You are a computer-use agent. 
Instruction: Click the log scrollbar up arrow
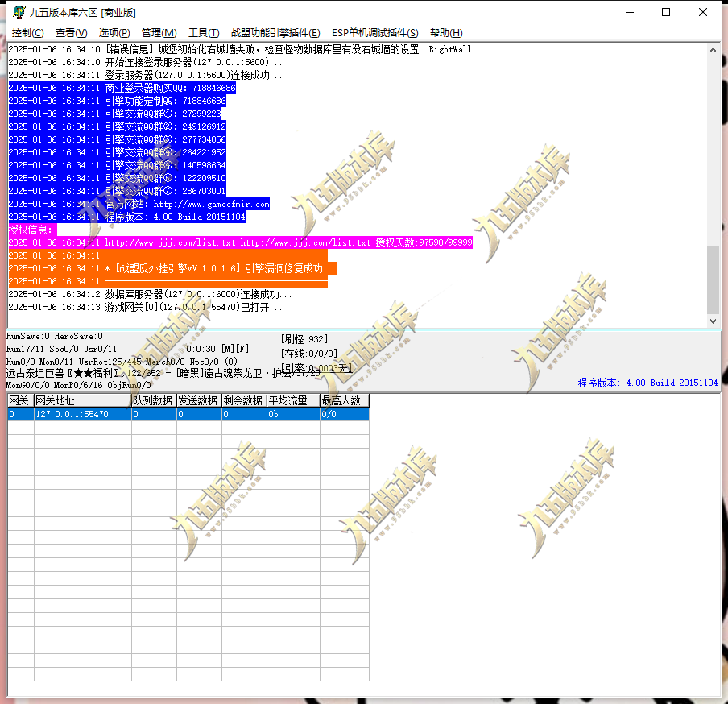(x=714, y=50)
